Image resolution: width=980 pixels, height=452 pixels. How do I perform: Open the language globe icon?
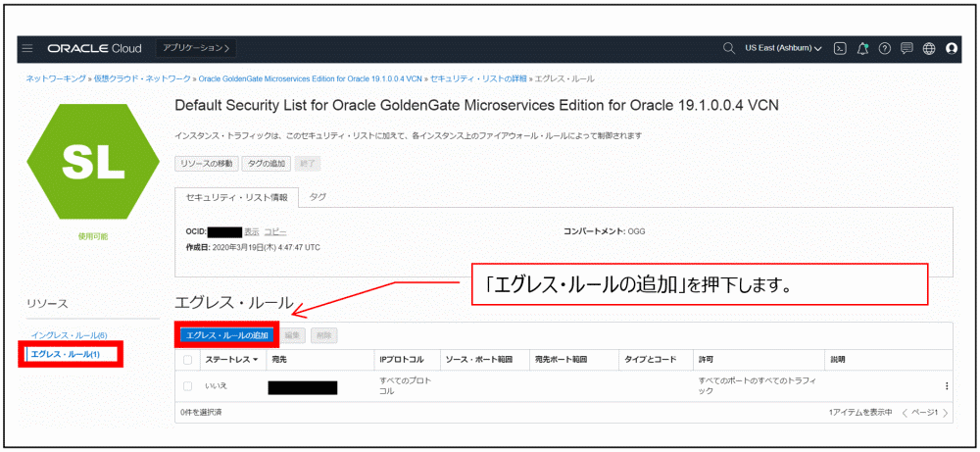coord(929,49)
